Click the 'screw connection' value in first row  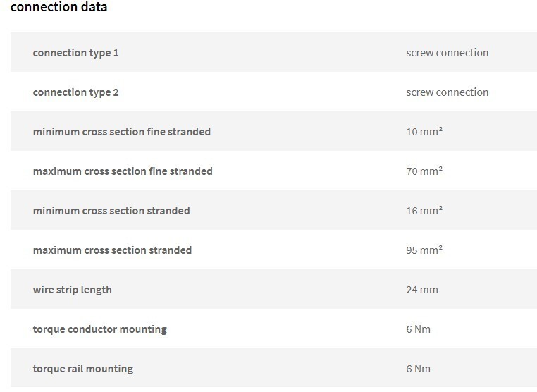click(447, 53)
